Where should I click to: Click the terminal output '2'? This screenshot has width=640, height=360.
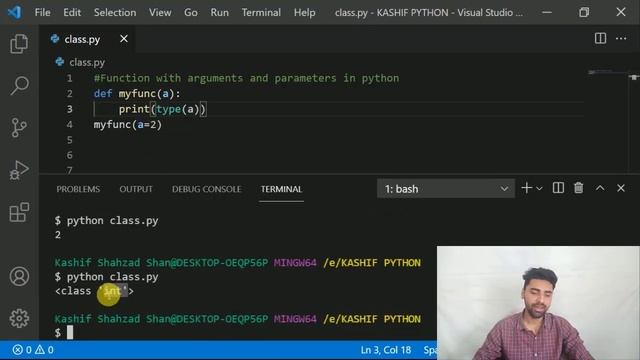pos(58,235)
